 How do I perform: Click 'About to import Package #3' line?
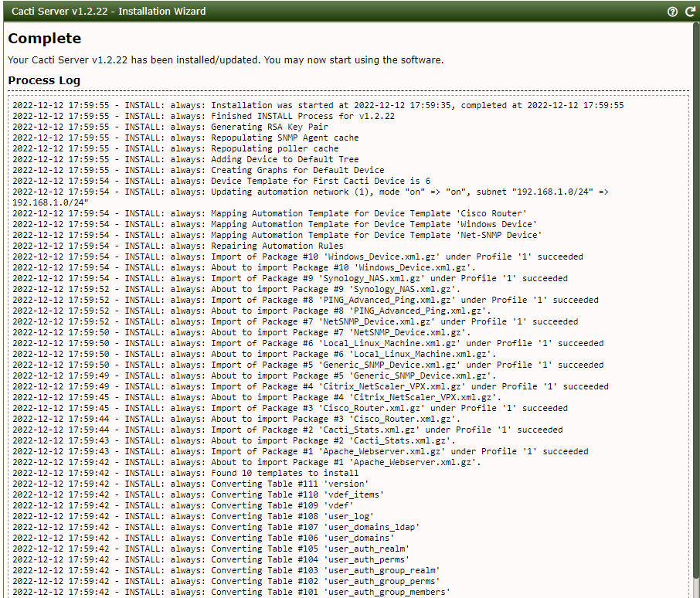point(236,419)
